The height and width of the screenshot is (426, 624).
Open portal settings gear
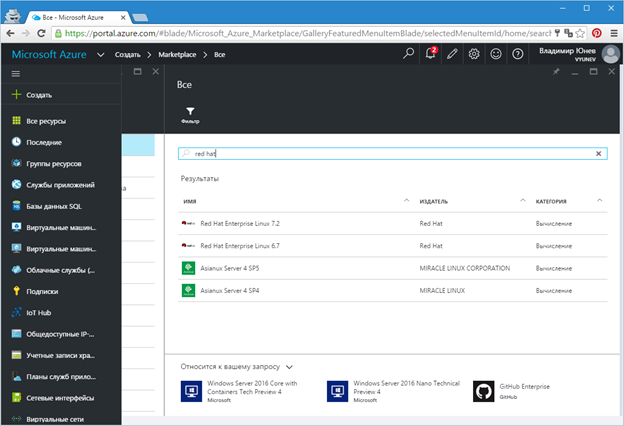(x=474, y=54)
